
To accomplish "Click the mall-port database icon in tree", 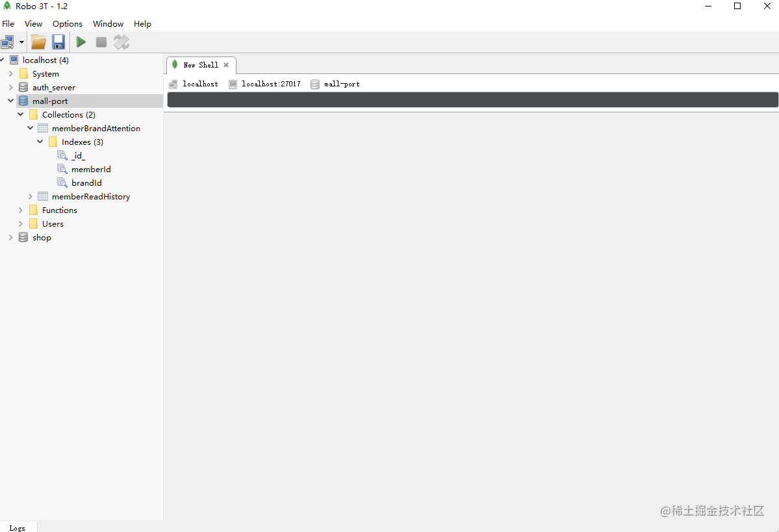I will [x=23, y=101].
